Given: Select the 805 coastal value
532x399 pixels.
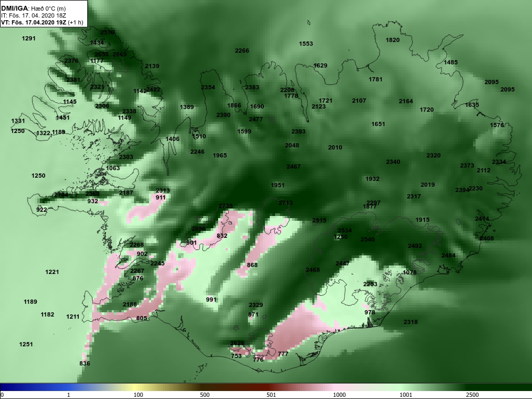Looking at the screenshot, I should pos(142,318).
